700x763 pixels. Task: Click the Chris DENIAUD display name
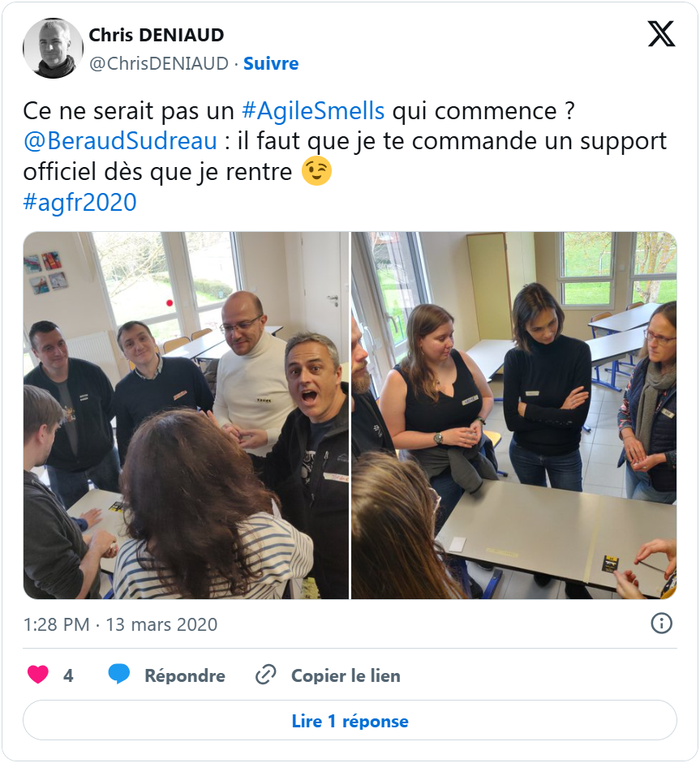point(157,35)
